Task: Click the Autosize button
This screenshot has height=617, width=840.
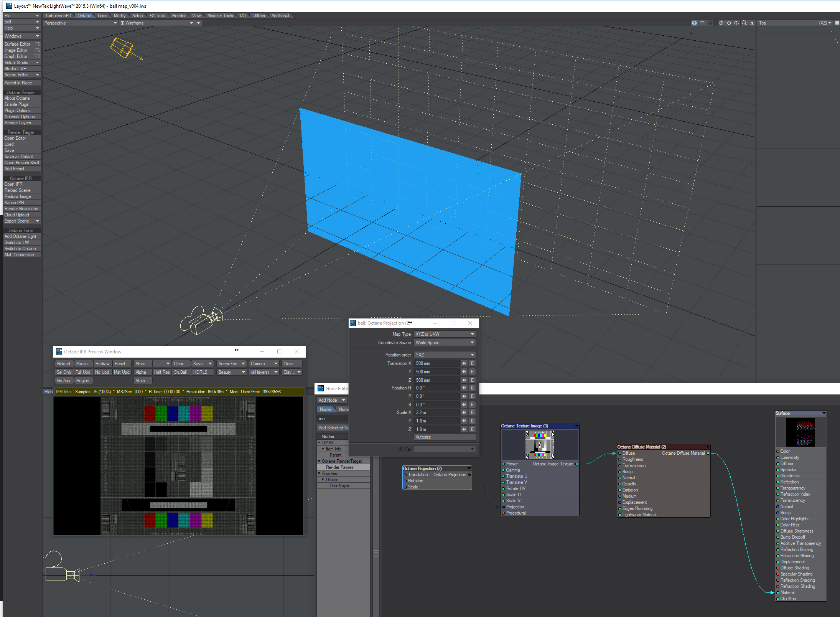Action: point(445,437)
